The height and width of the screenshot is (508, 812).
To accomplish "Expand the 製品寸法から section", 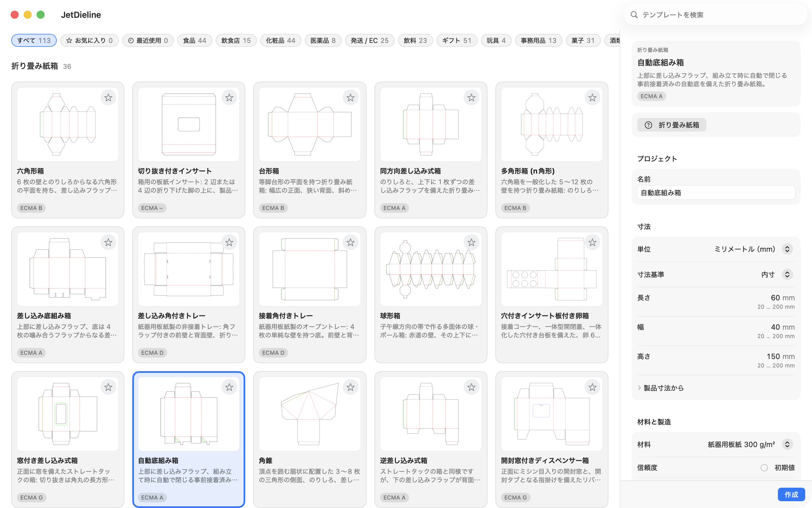I will coord(660,388).
